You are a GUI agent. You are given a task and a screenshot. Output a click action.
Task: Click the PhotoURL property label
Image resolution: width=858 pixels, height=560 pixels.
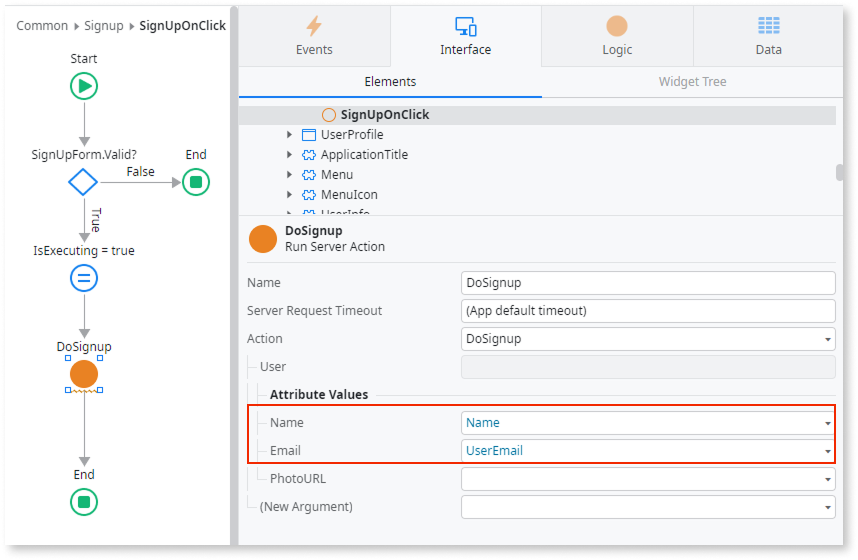click(x=298, y=479)
